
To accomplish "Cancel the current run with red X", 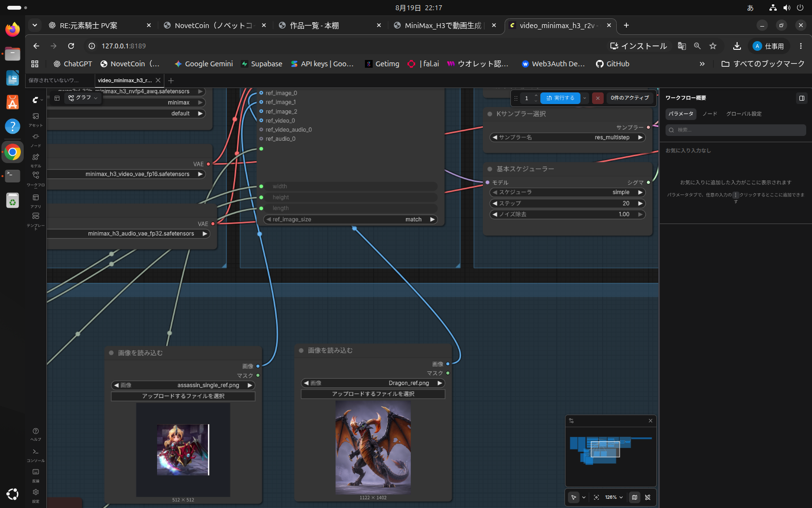I will [598, 98].
